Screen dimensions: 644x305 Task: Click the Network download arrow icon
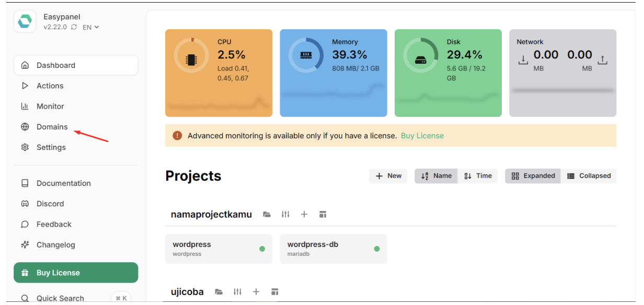[523, 60]
